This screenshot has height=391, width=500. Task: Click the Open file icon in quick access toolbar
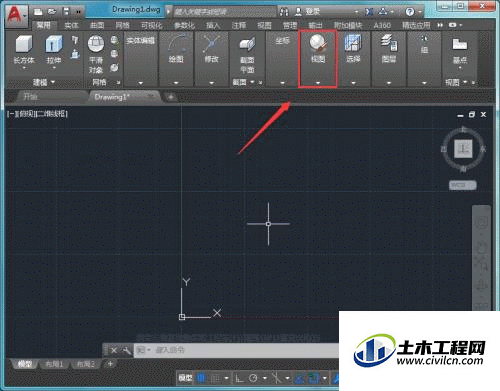[52, 12]
